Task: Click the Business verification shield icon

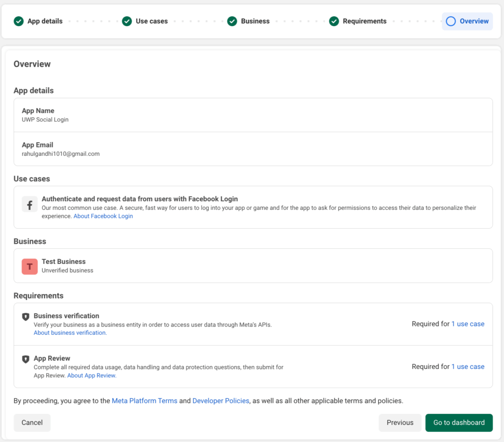Action: [x=26, y=317]
